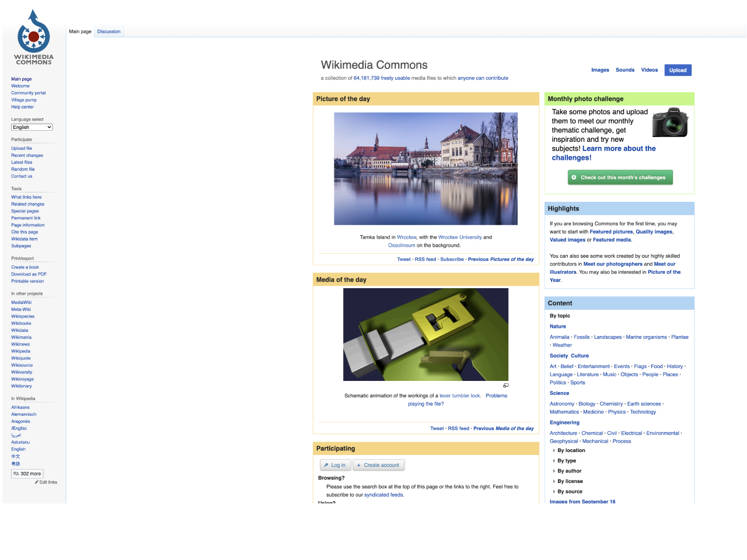Open a Random file
Image resolution: width=747 pixels, height=560 pixels.
(23, 169)
